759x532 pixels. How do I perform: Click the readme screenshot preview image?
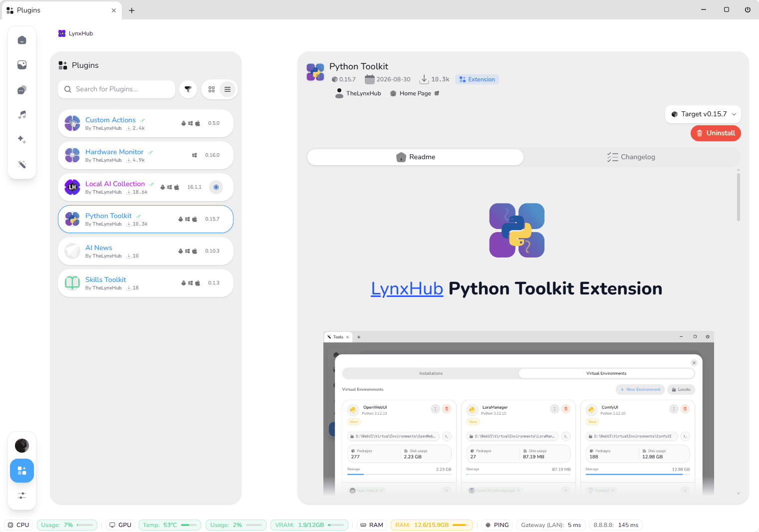point(518,412)
